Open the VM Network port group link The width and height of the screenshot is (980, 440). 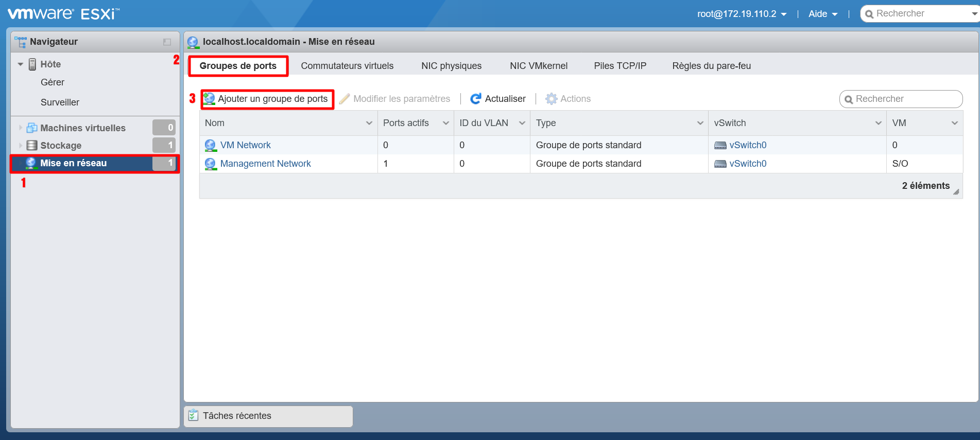pos(245,145)
